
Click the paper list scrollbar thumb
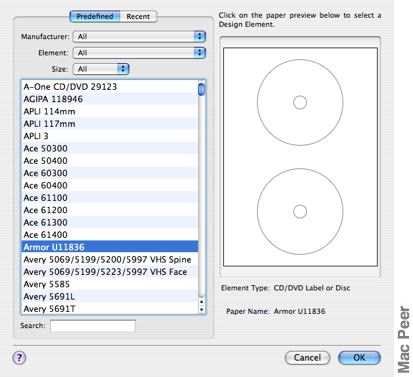tap(201, 89)
